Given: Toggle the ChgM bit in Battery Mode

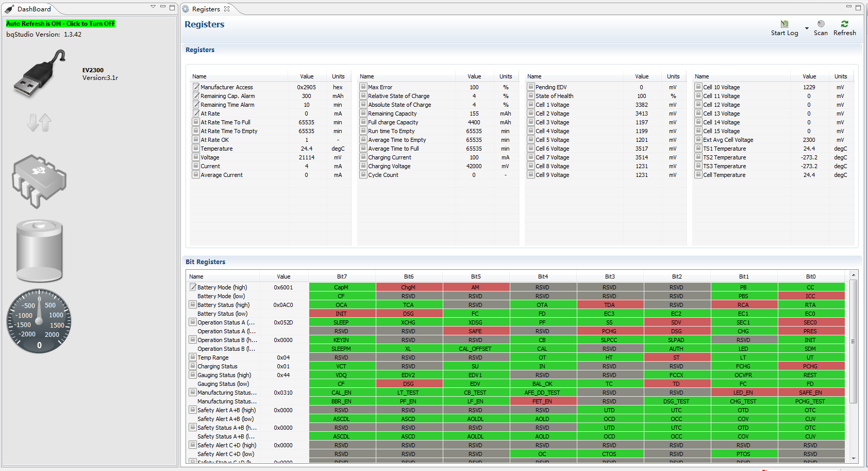Looking at the screenshot, I should click(409, 287).
